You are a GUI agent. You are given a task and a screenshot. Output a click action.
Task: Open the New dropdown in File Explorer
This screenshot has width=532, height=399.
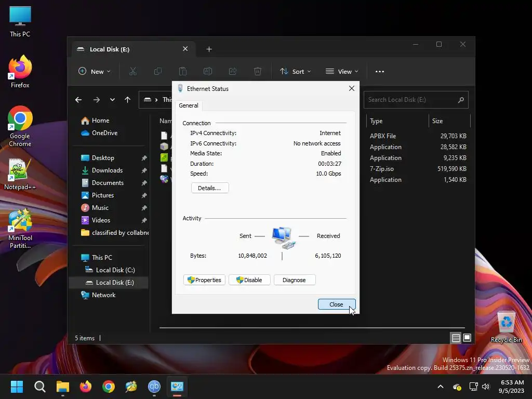coord(95,72)
